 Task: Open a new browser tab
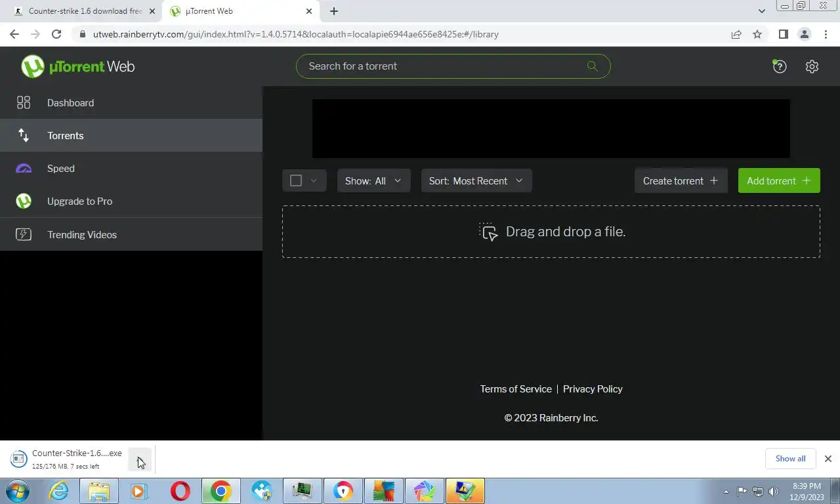pyautogui.click(x=334, y=11)
